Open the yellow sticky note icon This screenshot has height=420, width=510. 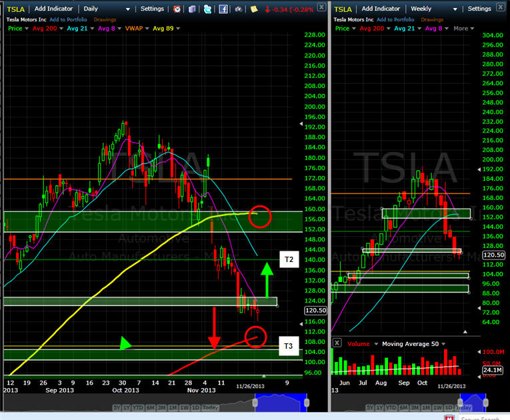point(254,9)
